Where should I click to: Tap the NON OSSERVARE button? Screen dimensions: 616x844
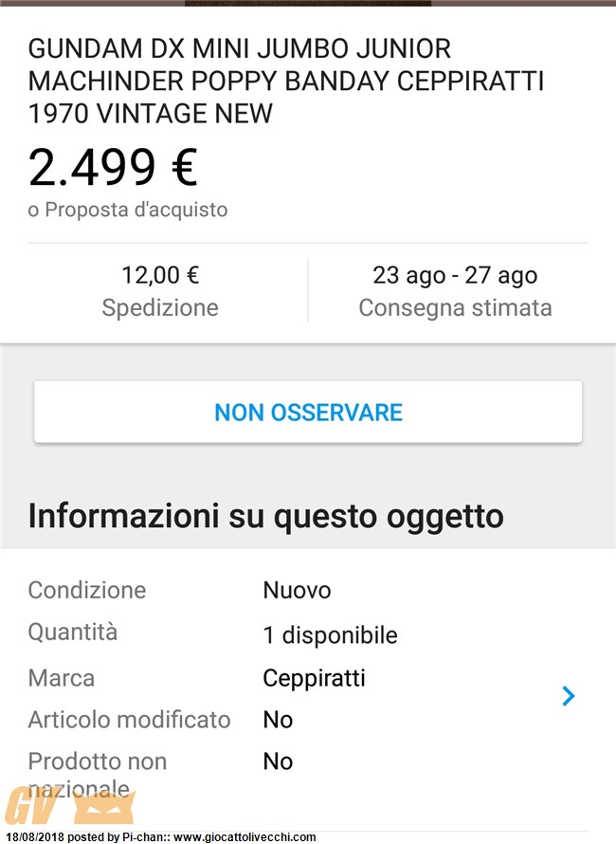tap(308, 413)
